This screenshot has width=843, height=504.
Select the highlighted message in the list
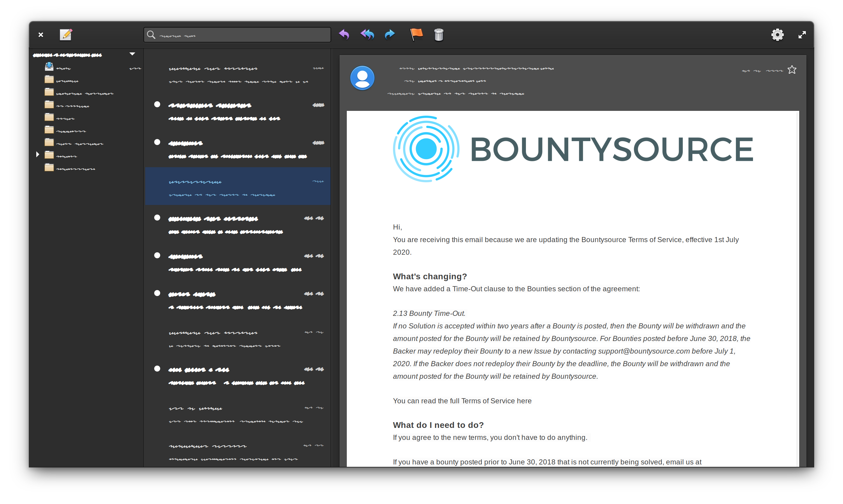tap(238, 186)
